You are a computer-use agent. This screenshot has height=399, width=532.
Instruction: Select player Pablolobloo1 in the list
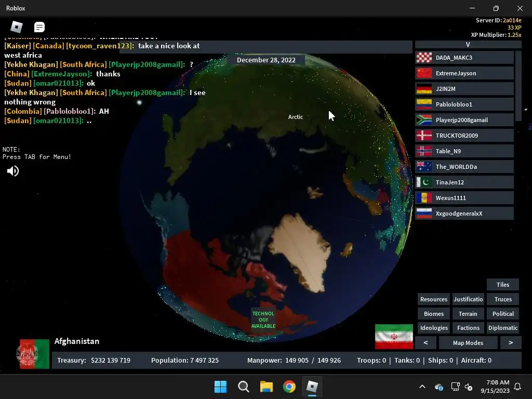[464, 104]
